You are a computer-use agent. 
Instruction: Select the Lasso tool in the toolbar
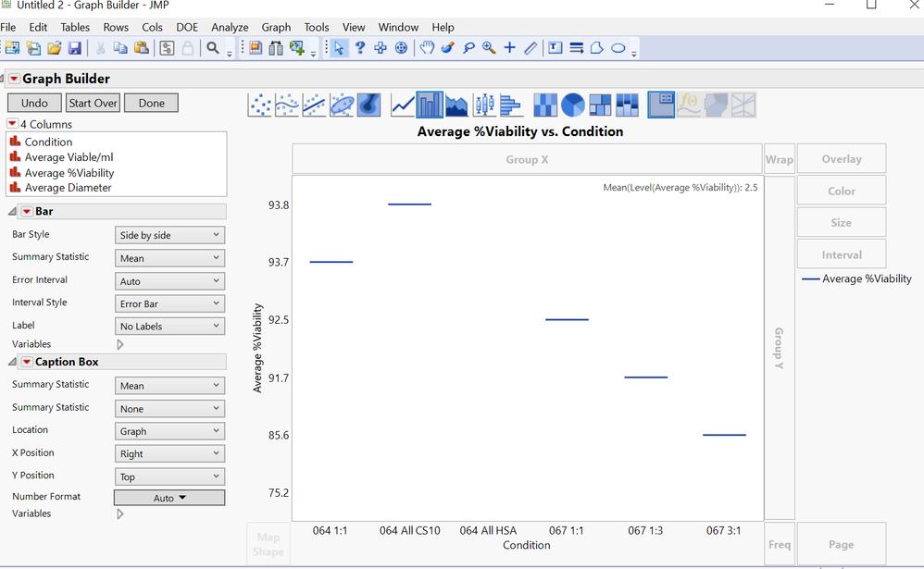tap(468, 47)
